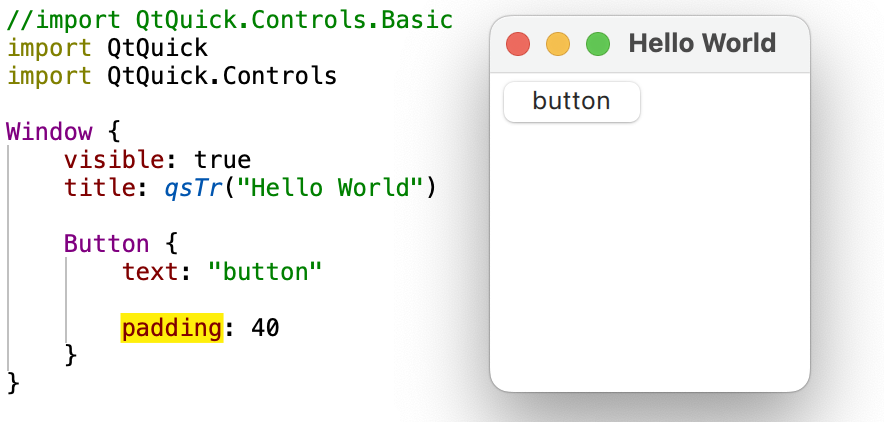
Task: Click the green zoom window button
Action: pos(598,44)
